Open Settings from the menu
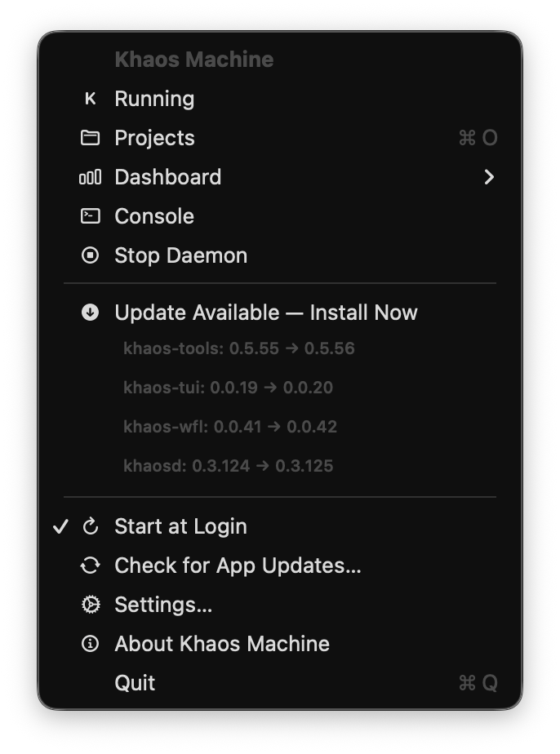Screen dimensions: 560x754 162,605
